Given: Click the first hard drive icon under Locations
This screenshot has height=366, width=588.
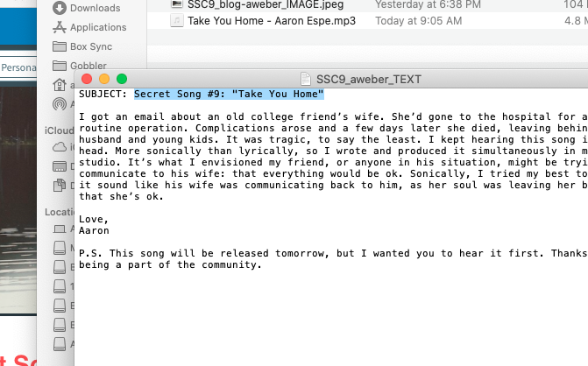Looking at the screenshot, I should (60, 248).
